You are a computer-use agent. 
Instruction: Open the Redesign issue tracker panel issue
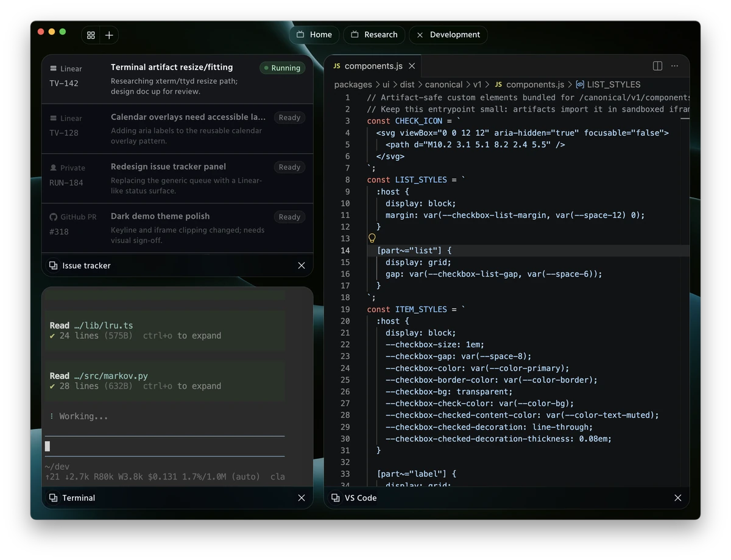pyautogui.click(x=177, y=179)
